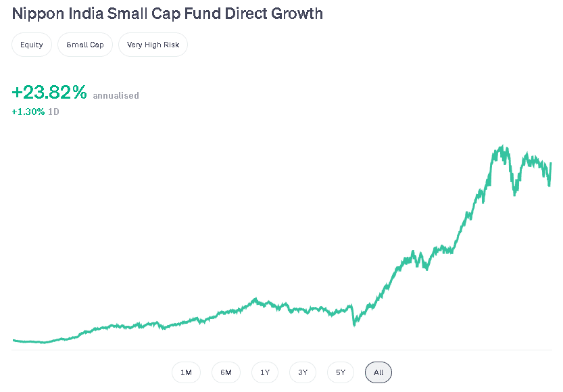The height and width of the screenshot is (392, 563).
Task: Select the All time range
Action: click(378, 372)
